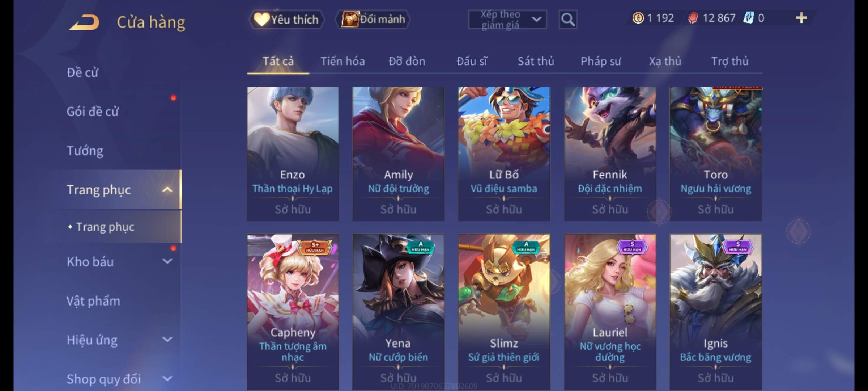
Task: Tap the back arrow icon
Action: point(84,22)
